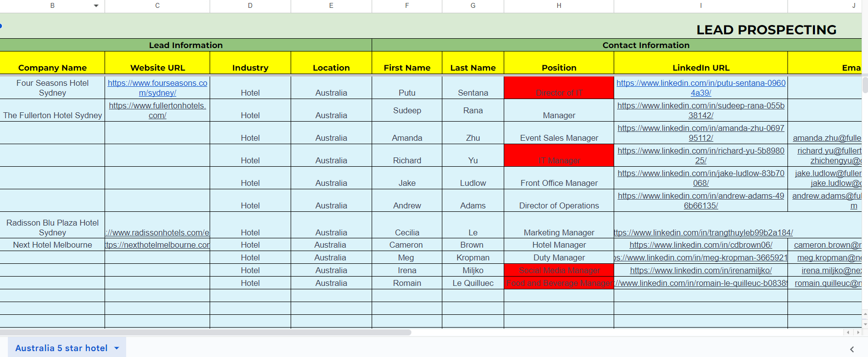Open the column B header dropdown arrow
The height and width of the screenshot is (357, 868).
(x=96, y=6)
